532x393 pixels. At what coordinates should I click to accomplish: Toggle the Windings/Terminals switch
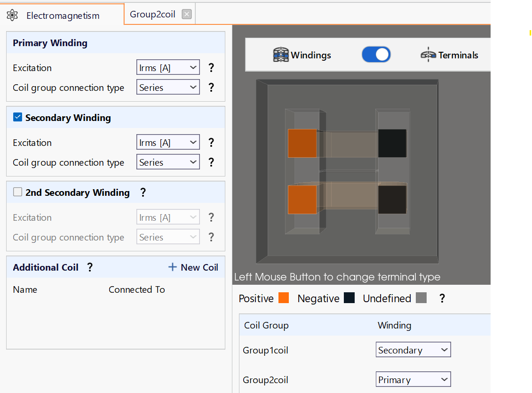point(376,55)
